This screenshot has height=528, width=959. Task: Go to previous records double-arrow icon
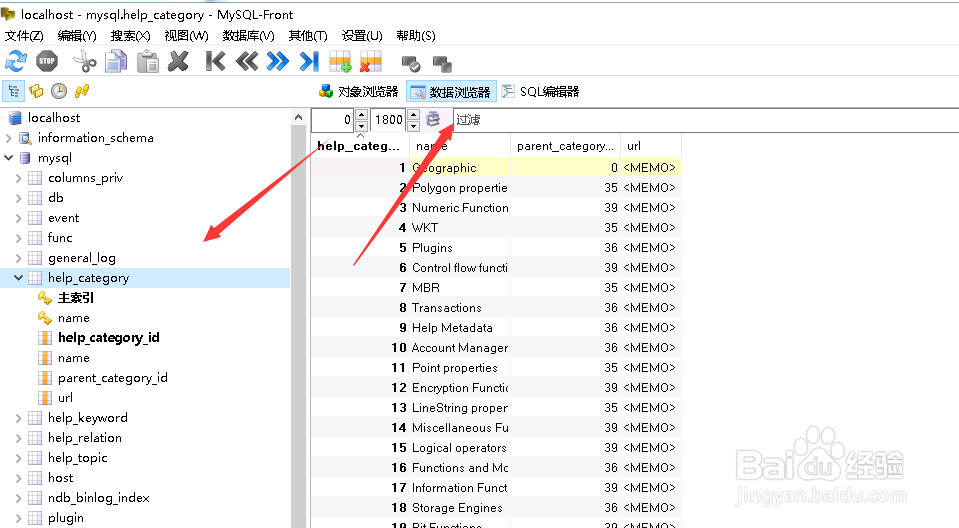click(246, 61)
